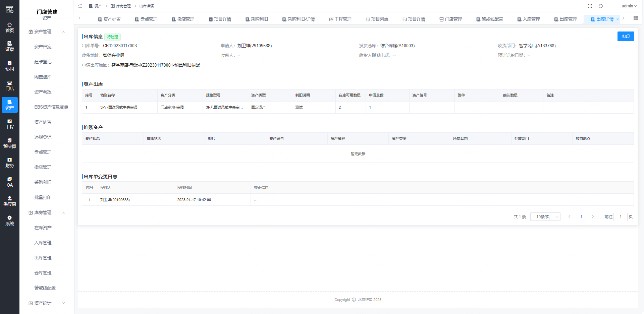Collapse the sidebar menu toggle icon

pyautogui.click(x=80, y=6)
